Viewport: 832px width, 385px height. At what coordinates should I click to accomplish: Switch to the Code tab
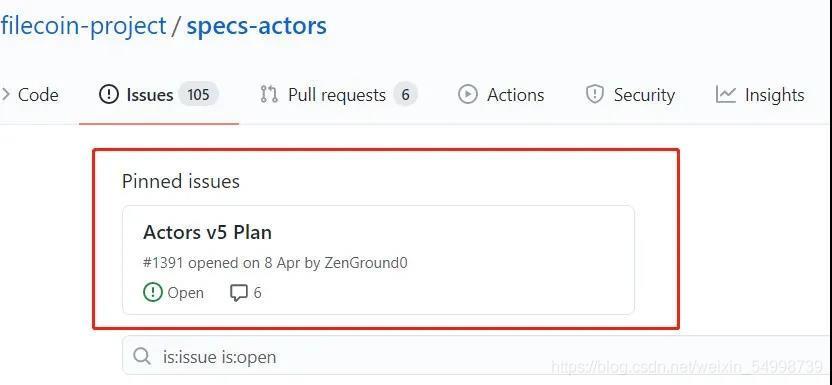click(38, 95)
